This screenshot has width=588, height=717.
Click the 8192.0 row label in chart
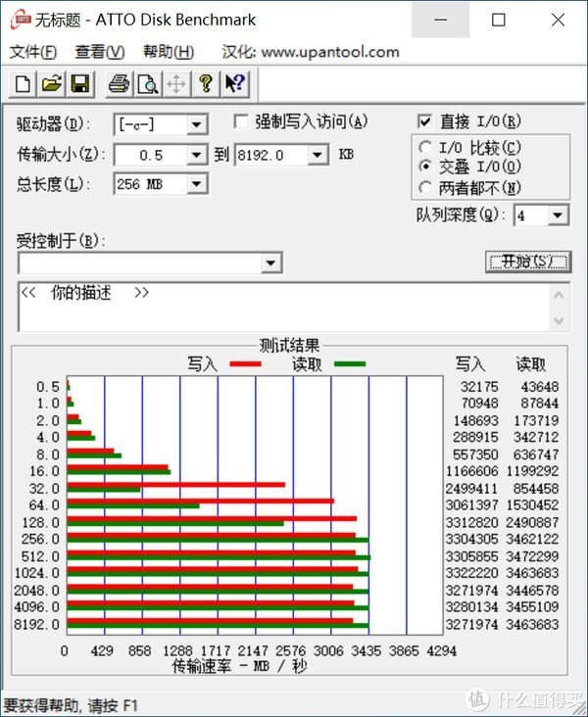click(37, 624)
